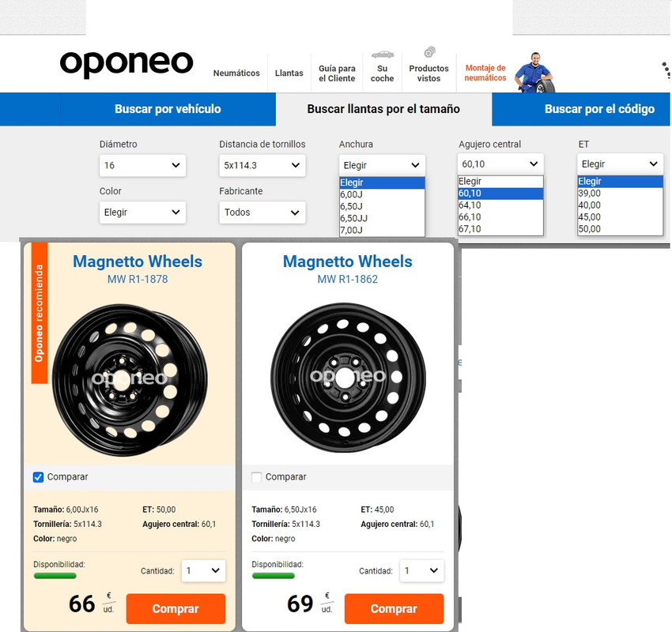This screenshot has height=632, width=672.
Task: Open the Neumáticos menu
Action: coord(236,73)
